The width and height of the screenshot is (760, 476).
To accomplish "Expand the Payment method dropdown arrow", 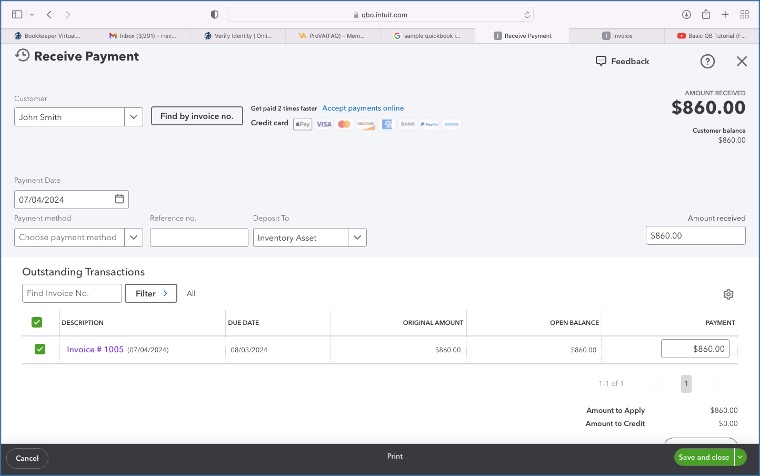I will click(133, 238).
